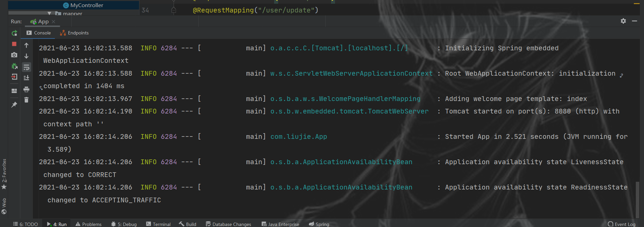Click the down arrow to next stack trace

pyautogui.click(x=26, y=56)
